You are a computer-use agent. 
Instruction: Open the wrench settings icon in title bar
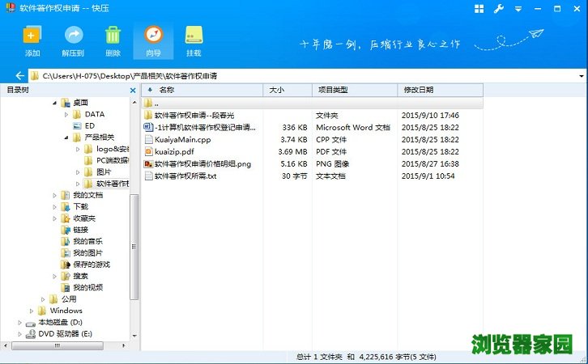[x=499, y=9]
